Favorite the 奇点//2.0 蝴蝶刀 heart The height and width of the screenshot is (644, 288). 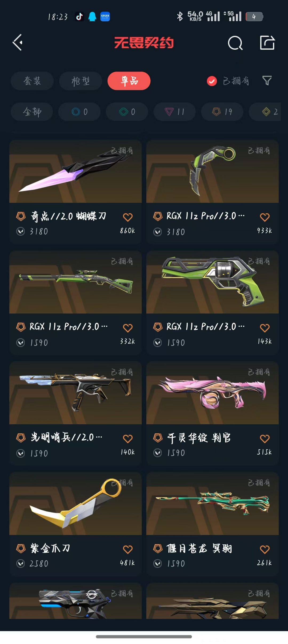128,217
